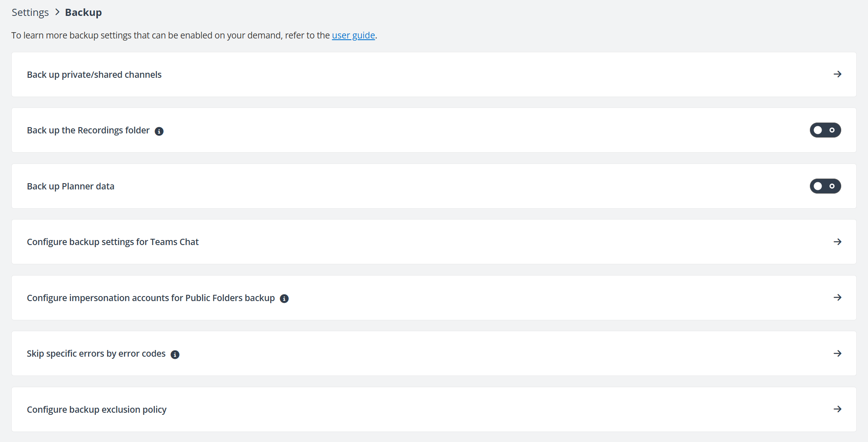Expand Configure backup settings for Teams Chat
868x442 pixels.
coord(113,242)
